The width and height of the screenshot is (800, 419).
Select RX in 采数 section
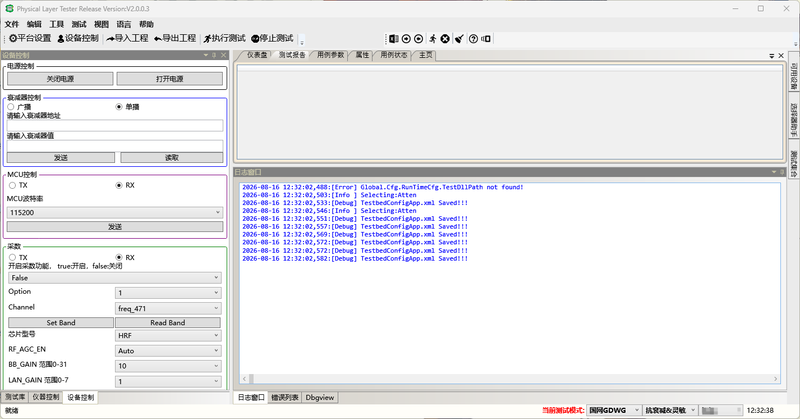[119, 258]
